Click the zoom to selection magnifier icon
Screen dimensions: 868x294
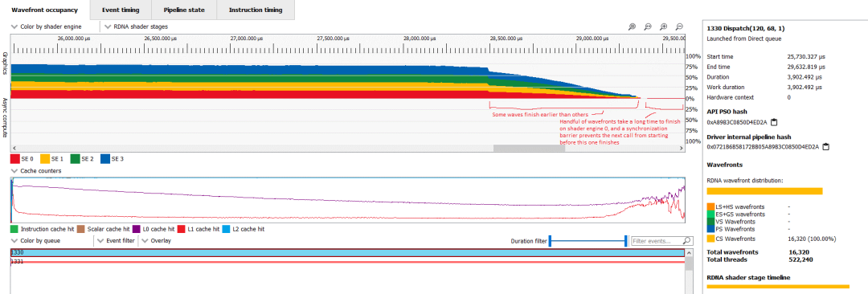pyautogui.click(x=632, y=27)
